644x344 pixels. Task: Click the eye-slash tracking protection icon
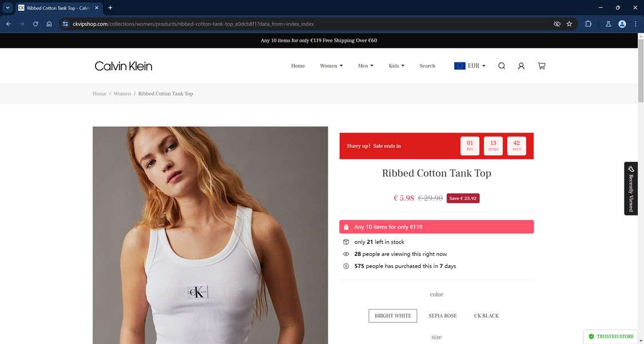point(557,24)
